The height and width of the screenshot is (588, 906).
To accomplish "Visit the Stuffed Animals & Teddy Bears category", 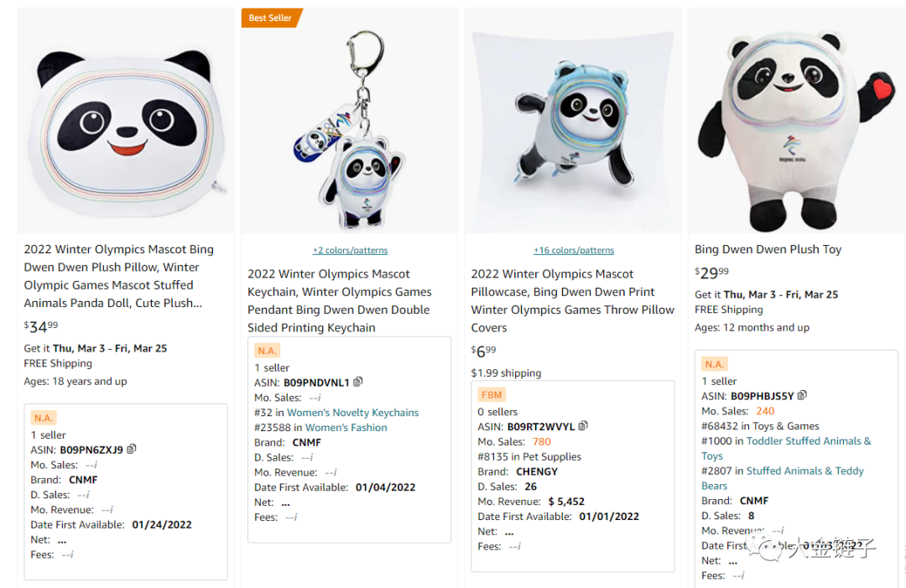I will click(804, 471).
